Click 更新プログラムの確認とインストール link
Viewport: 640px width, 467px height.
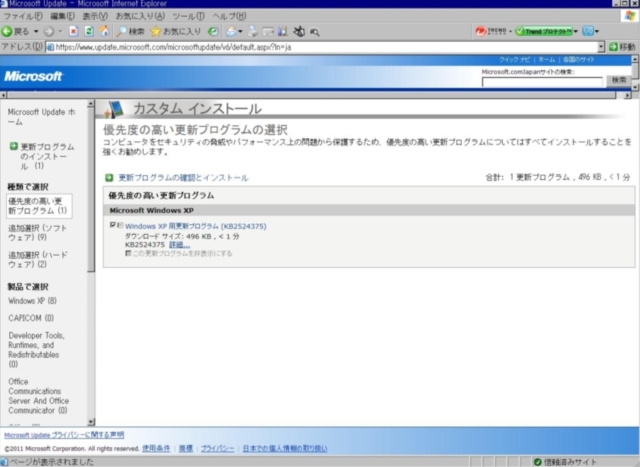(183, 178)
